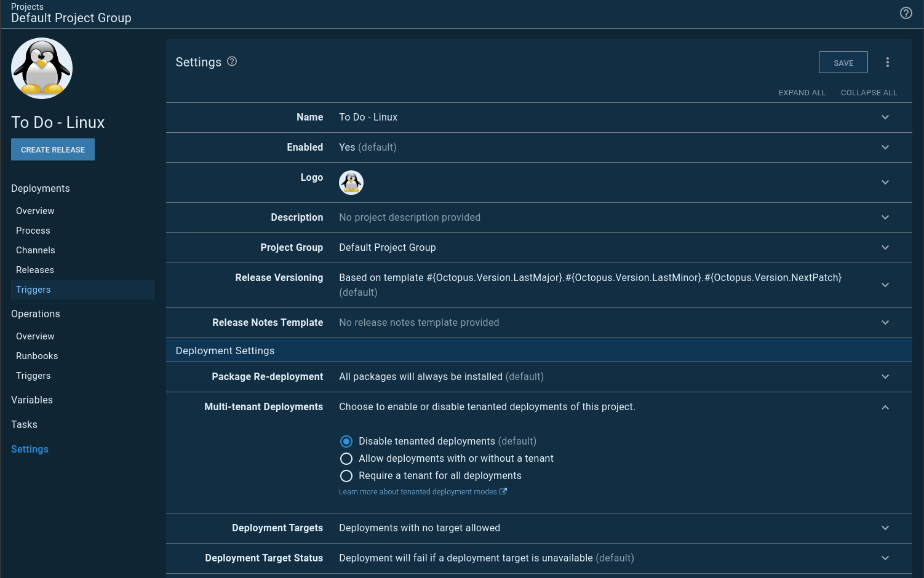Click the external link icon after tenanted modes link
The height and width of the screenshot is (578, 924).
503,491
